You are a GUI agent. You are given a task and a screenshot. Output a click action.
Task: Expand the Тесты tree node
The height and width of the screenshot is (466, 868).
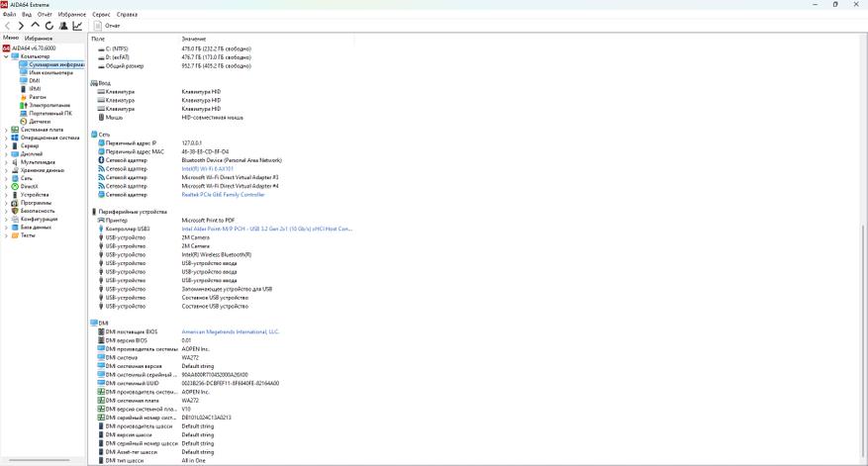6,235
